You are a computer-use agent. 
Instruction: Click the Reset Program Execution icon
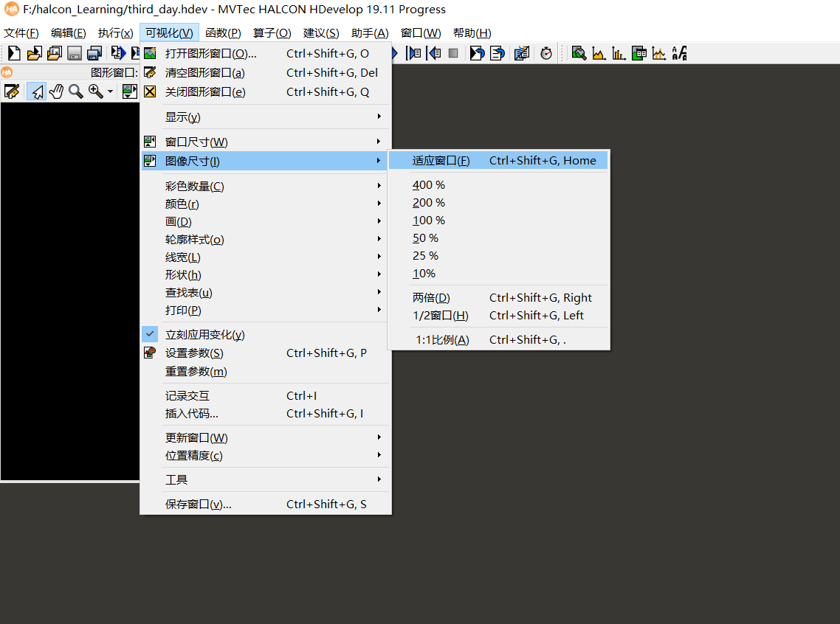[x=477, y=53]
